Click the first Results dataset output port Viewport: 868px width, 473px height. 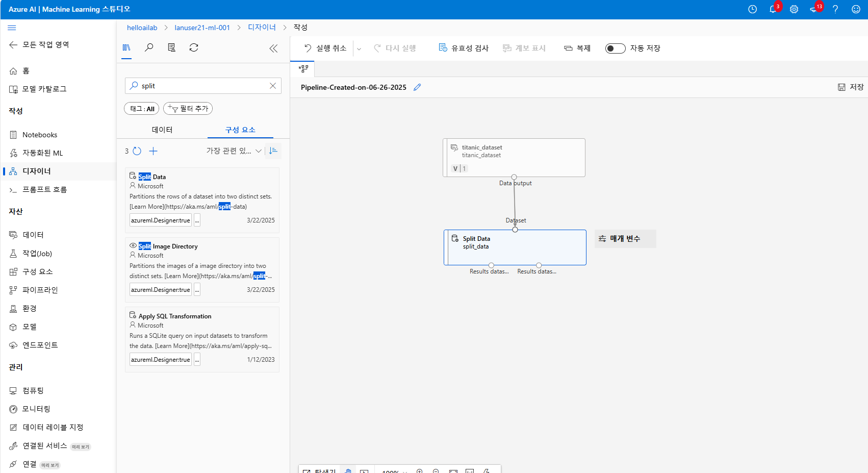491,265
